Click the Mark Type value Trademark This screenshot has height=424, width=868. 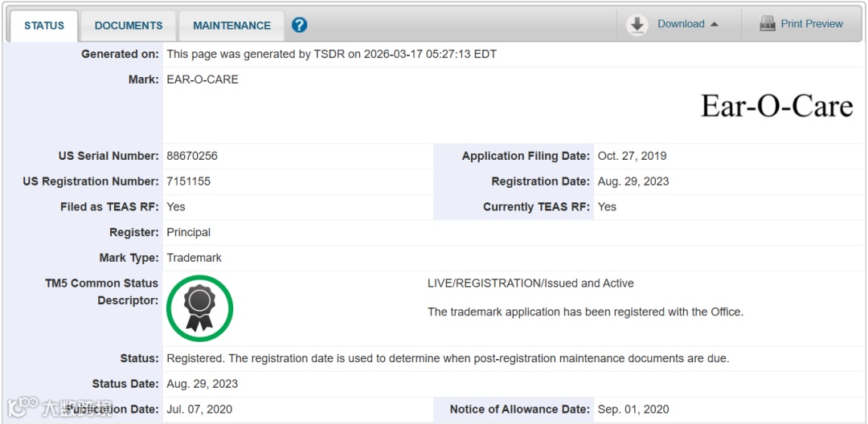pos(194,258)
